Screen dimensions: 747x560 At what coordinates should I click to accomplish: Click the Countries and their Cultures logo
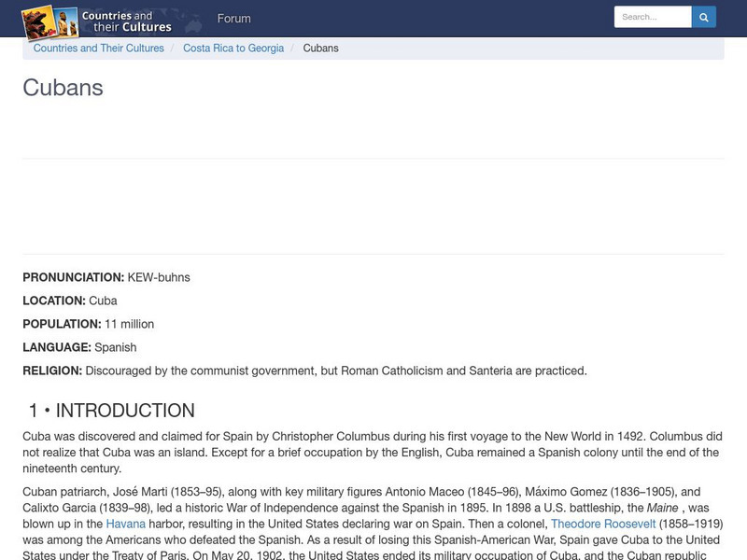pyautogui.click(x=97, y=21)
